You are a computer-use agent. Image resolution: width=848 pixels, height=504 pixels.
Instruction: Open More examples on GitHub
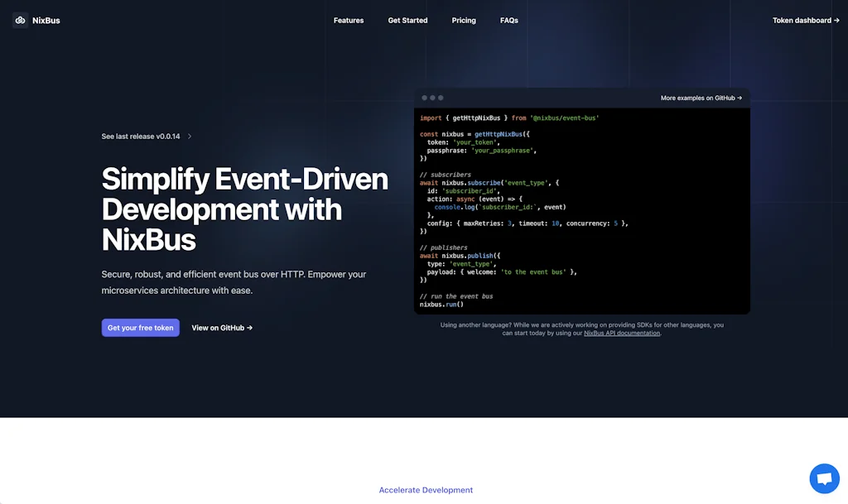[700, 97]
